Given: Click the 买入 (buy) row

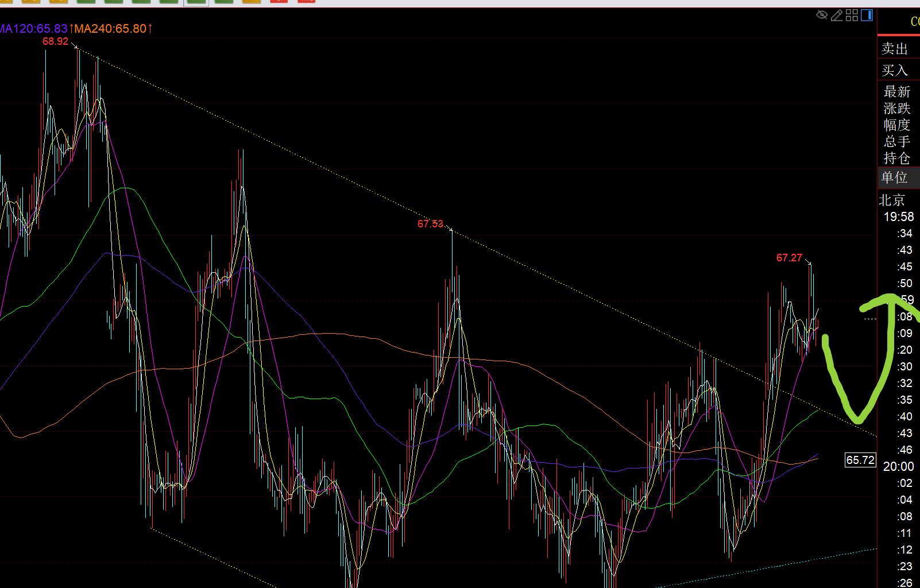Looking at the screenshot, I should (x=895, y=71).
